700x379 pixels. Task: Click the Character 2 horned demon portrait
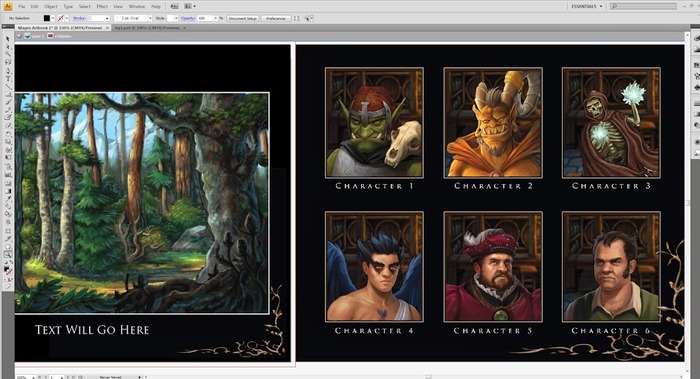point(493,123)
